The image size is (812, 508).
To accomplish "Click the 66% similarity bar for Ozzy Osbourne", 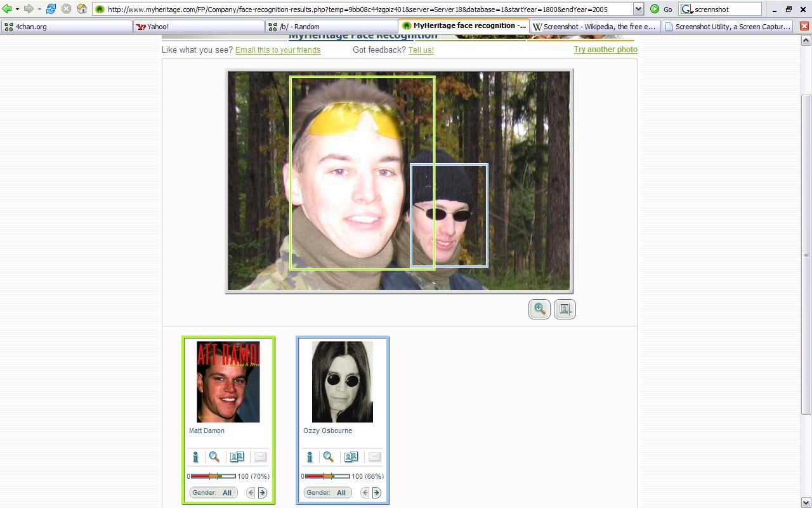I will pyautogui.click(x=327, y=476).
